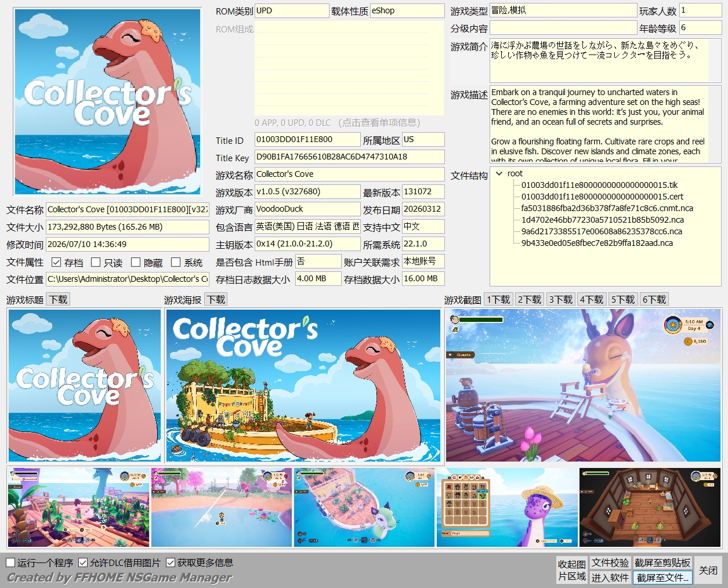Click the 游戏类型 冒险,模拟 field
This screenshot has width=728, height=588.
pyautogui.click(x=563, y=11)
